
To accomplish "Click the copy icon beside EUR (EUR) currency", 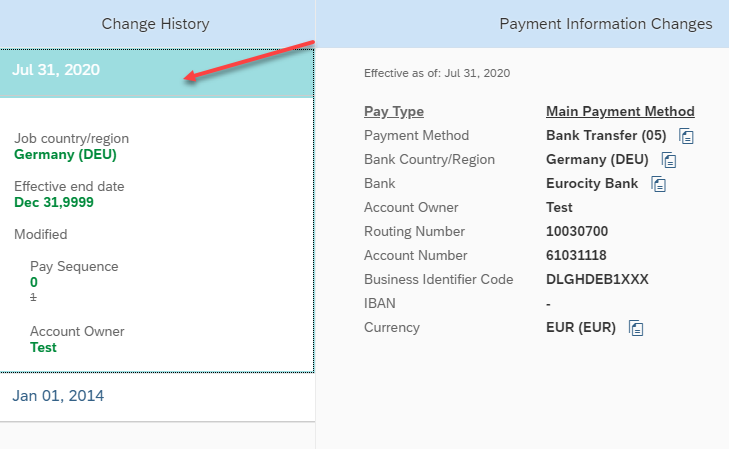I will [636, 328].
